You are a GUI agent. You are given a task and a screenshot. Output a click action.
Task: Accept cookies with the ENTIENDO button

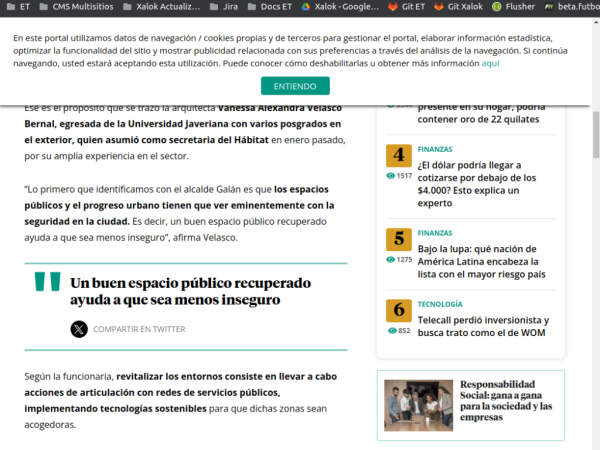[295, 86]
